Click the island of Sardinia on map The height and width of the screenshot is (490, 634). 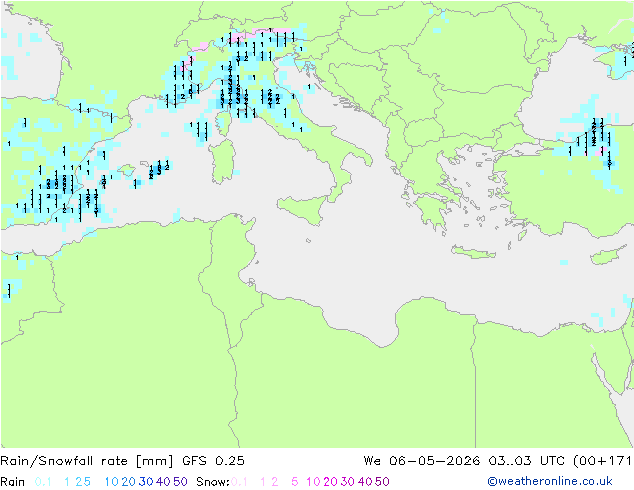[222, 161]
